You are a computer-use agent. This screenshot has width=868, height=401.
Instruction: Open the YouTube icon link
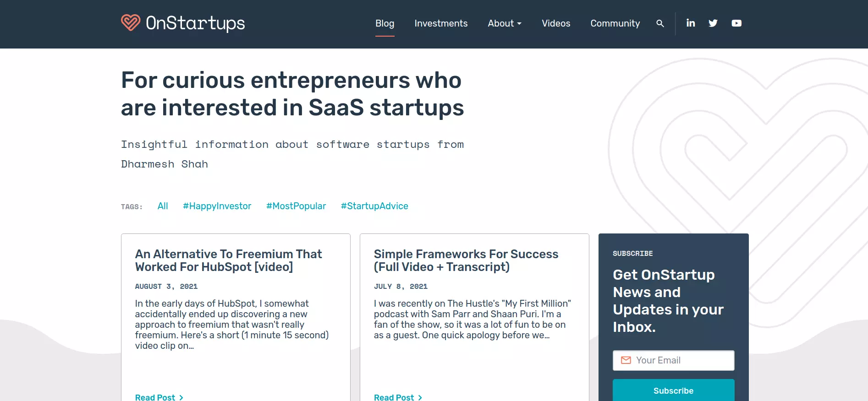[x=736, y=23]
